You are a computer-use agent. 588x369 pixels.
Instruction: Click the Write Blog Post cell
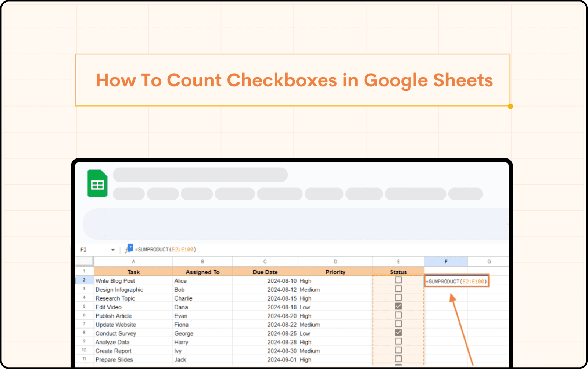(133, 280)
